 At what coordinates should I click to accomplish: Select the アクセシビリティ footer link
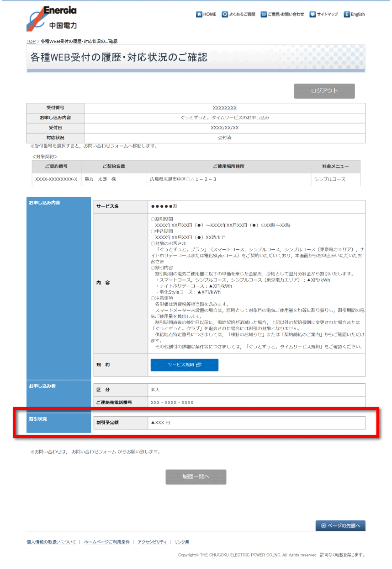coord(152,542)
